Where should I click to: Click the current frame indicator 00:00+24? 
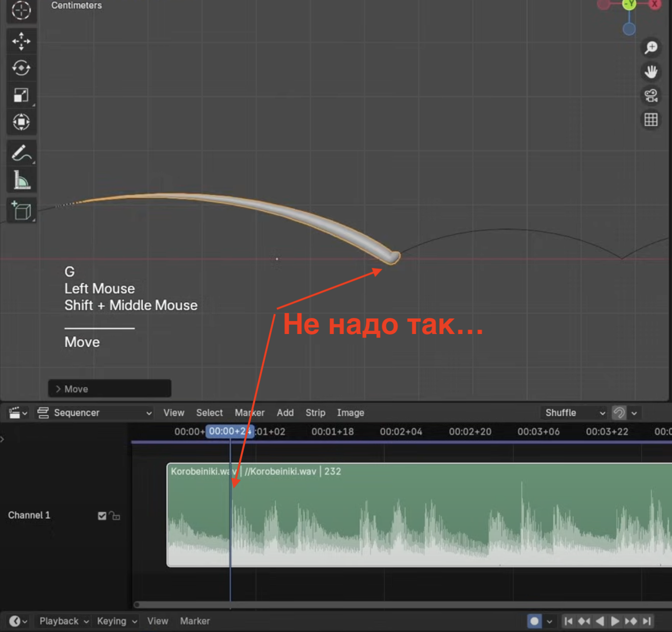click(x=230, y=431)
